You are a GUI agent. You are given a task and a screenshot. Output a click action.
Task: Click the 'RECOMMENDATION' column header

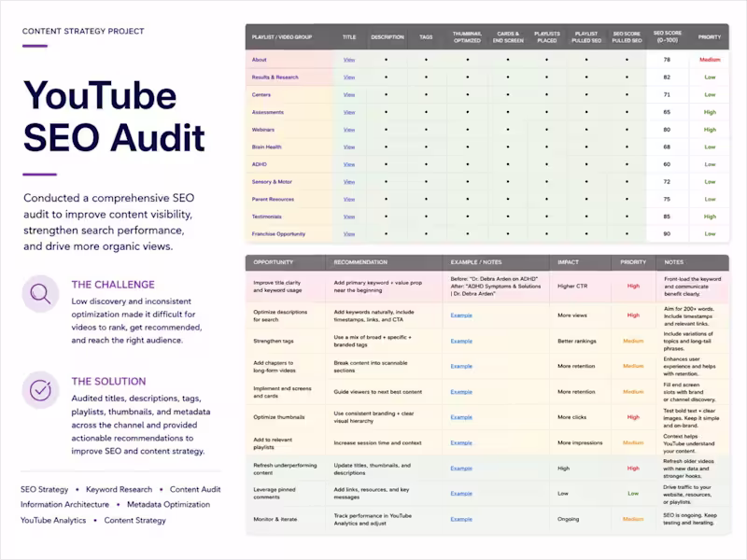(360, 262)
